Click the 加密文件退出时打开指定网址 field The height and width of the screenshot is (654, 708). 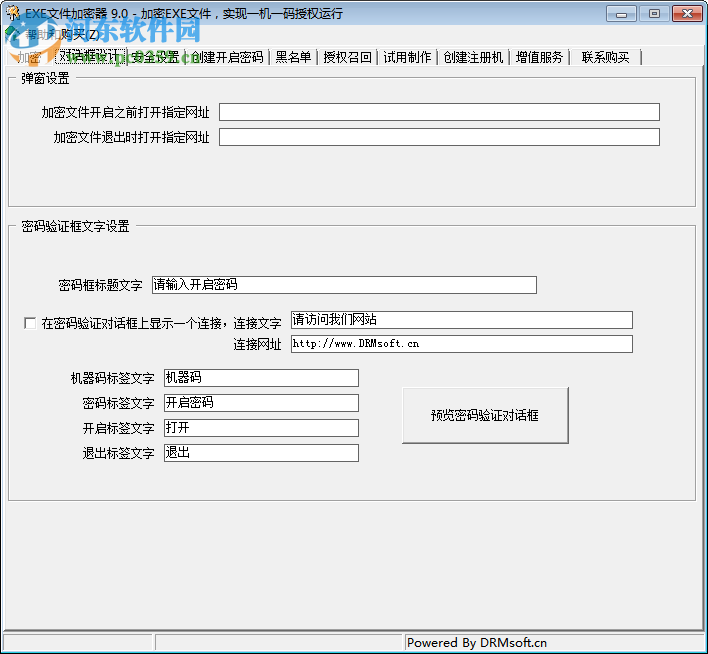pos(439,137)
